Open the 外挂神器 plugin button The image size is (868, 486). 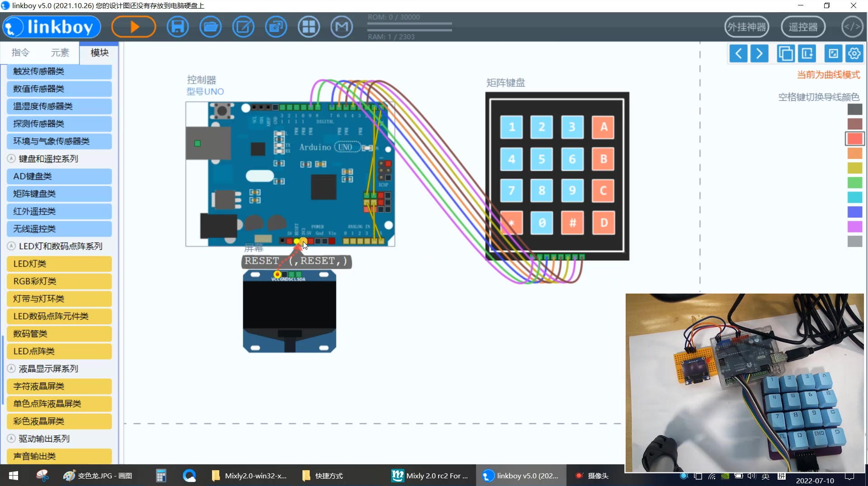[x=747, y=27]
